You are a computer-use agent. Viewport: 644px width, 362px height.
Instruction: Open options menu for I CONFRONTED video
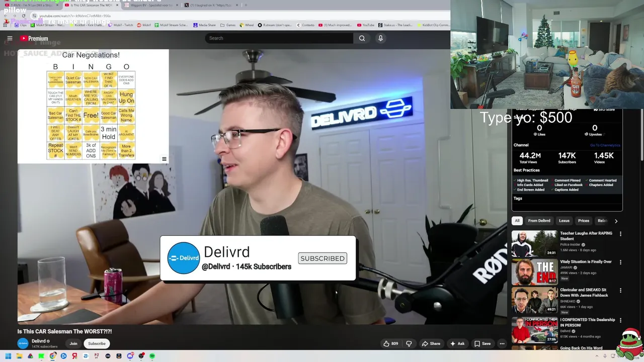(x=620, y=320)
